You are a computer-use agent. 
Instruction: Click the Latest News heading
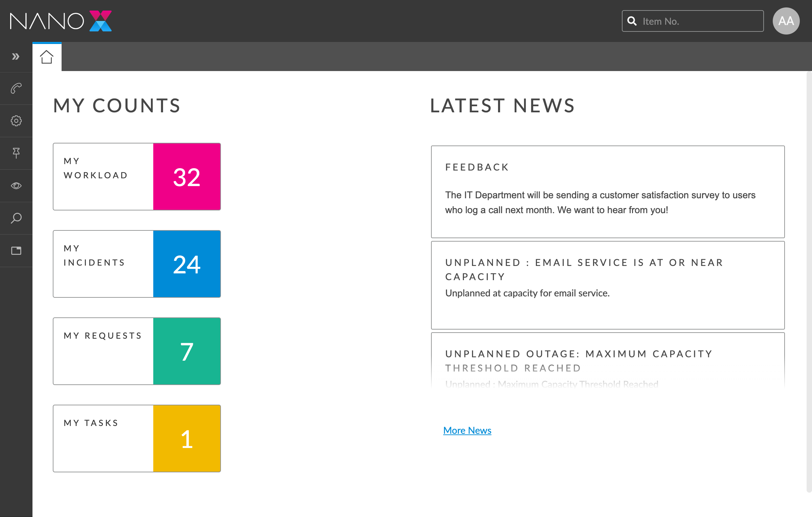pos(502,105)
